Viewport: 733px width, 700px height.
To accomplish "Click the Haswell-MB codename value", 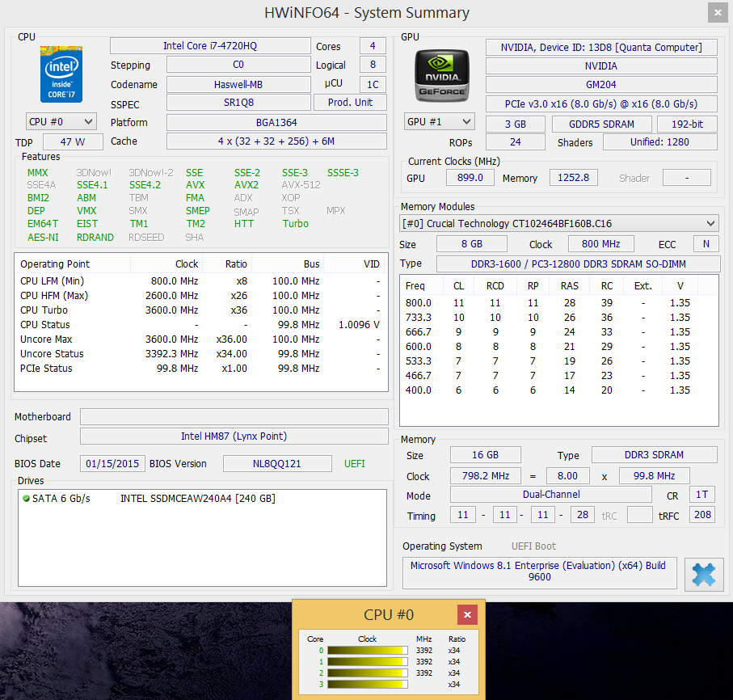I will tap(238, 85).
